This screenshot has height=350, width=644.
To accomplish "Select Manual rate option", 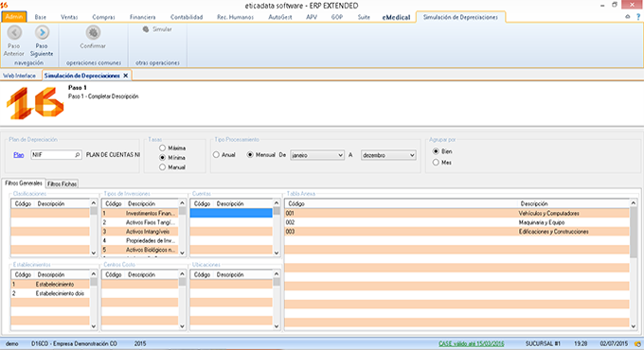I will (x=163, y=167).
